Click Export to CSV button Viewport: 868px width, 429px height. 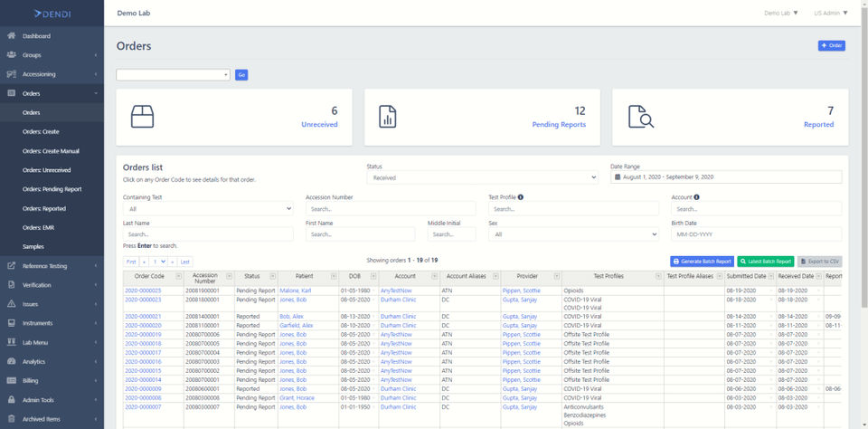(x=820, y=262)
